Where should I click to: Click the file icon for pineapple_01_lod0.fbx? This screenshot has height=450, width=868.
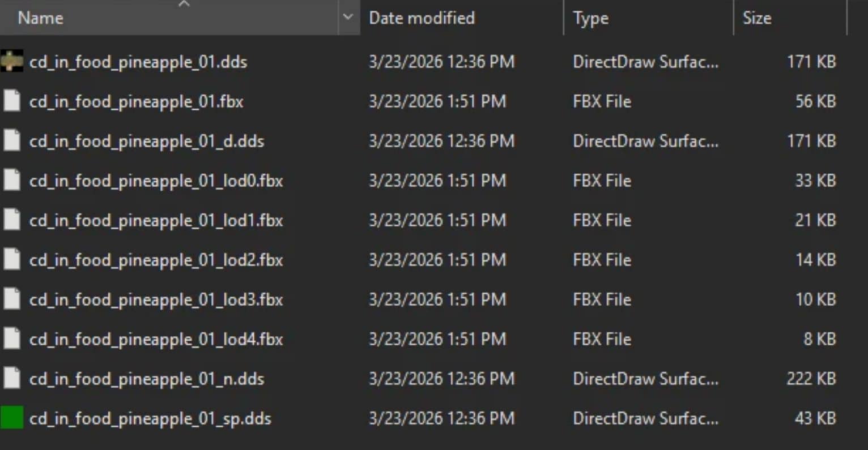(12, 181)
